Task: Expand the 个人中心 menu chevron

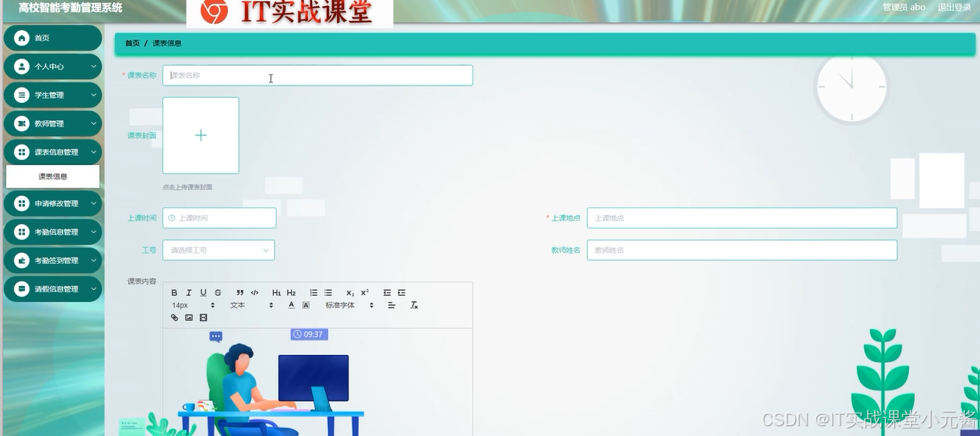Action: pos(94,67)
